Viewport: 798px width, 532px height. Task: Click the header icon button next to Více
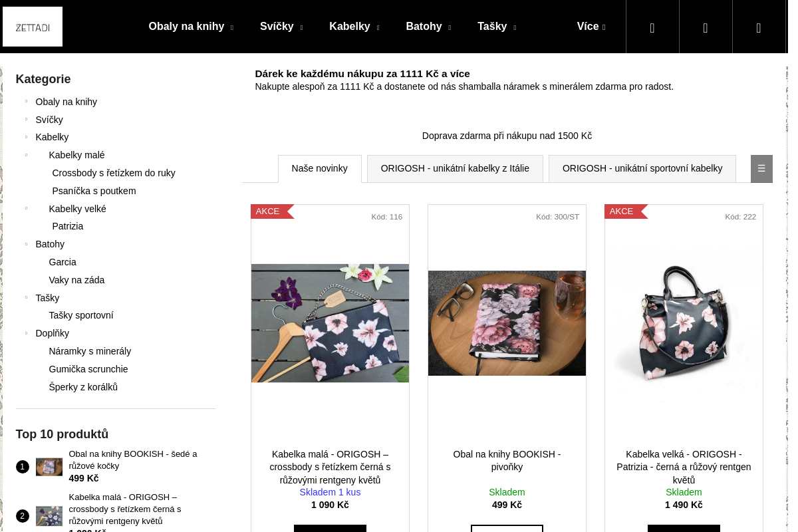click(652, 27)
